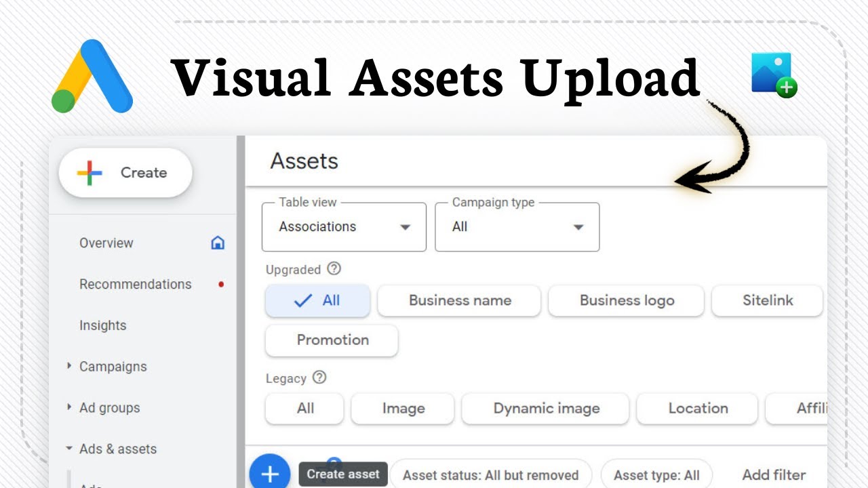This screenshot has width=868, height=488.
Task: Open the Campaign type All dropdown
Action: coord(517,226)
